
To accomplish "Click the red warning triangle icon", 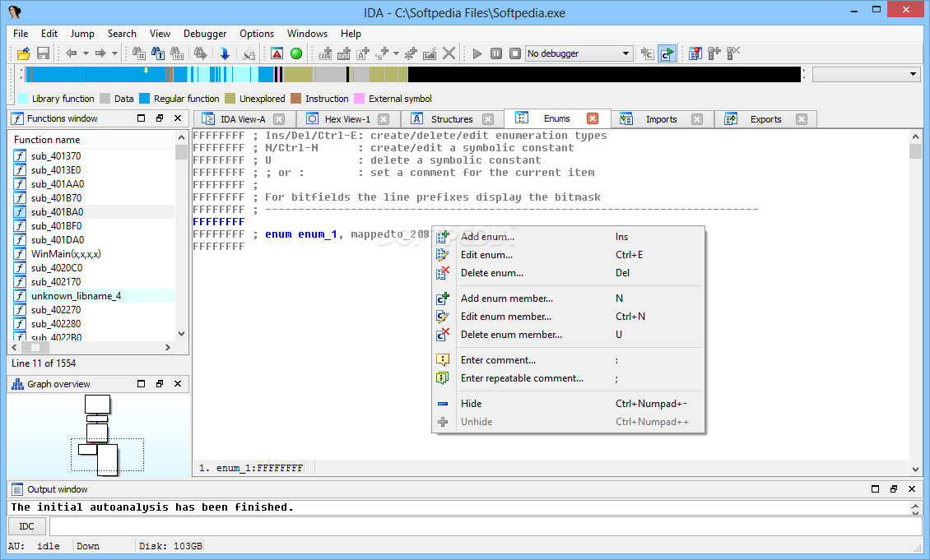I will pos(277,53).
